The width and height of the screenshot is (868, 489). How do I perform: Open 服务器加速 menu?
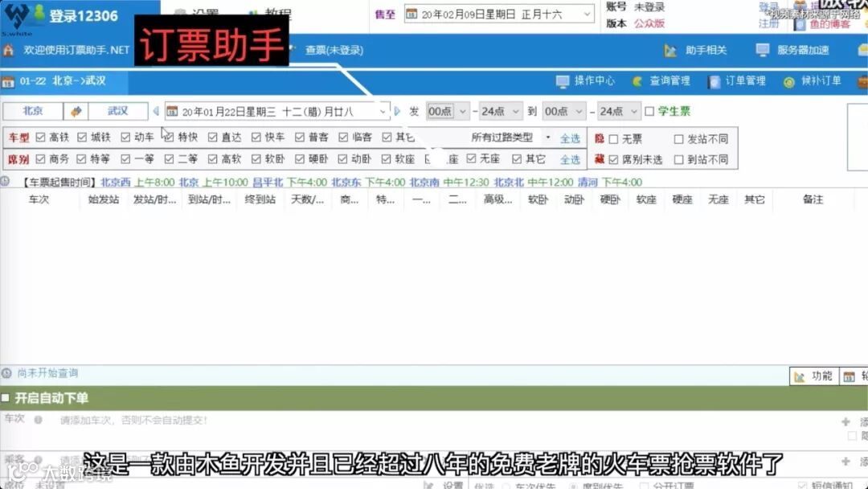pyautogui.click(x=803, y=50)
